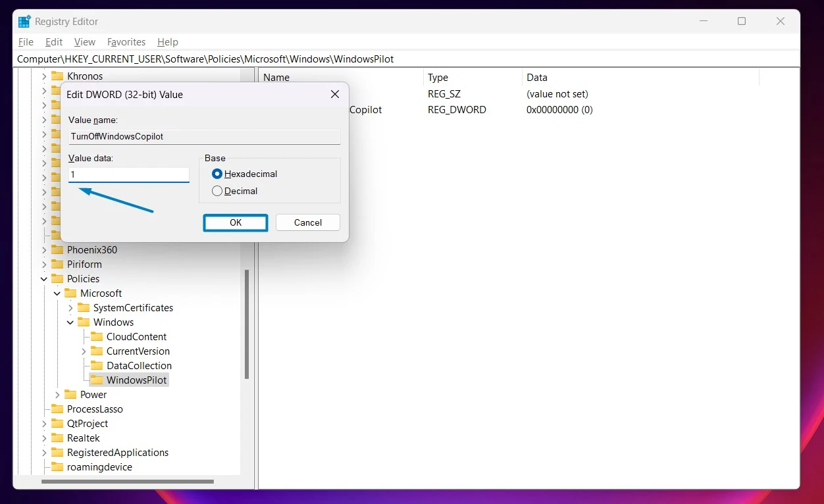Expand the RegisteredApplications tree node
This screenshot has height=504, width=824.
coord(44,453)
